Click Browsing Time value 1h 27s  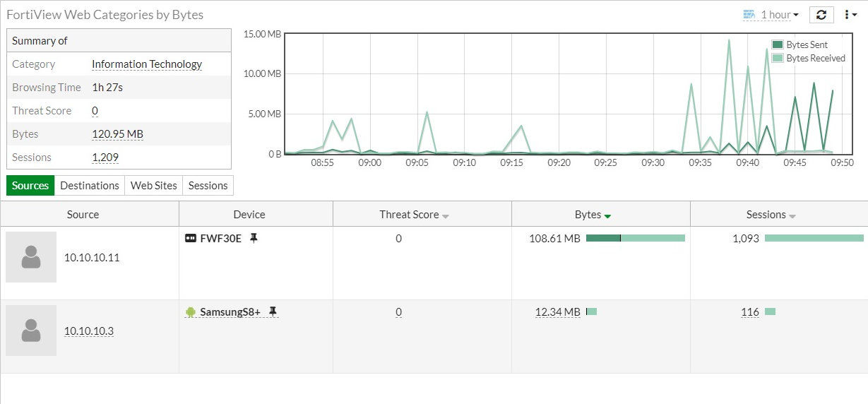click(x=108, y=88)
